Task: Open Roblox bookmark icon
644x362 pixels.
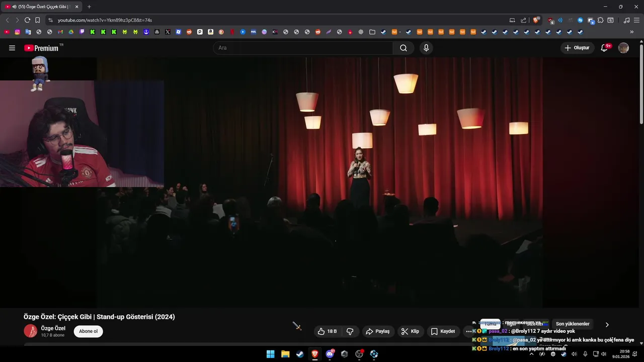Action: click(x=178, y=32)
